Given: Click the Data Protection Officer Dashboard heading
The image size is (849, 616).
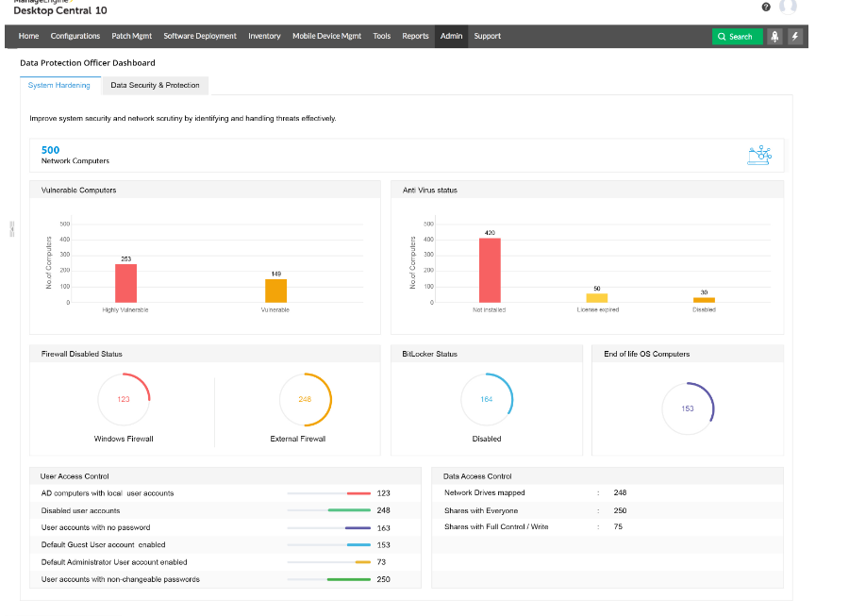Looking at the screenshot, I should pos(88,63).
